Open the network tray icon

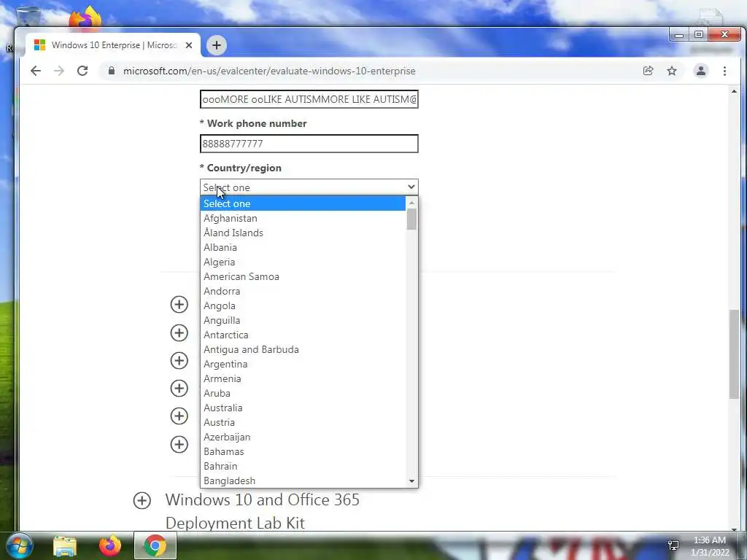click(x=673, y=545)
